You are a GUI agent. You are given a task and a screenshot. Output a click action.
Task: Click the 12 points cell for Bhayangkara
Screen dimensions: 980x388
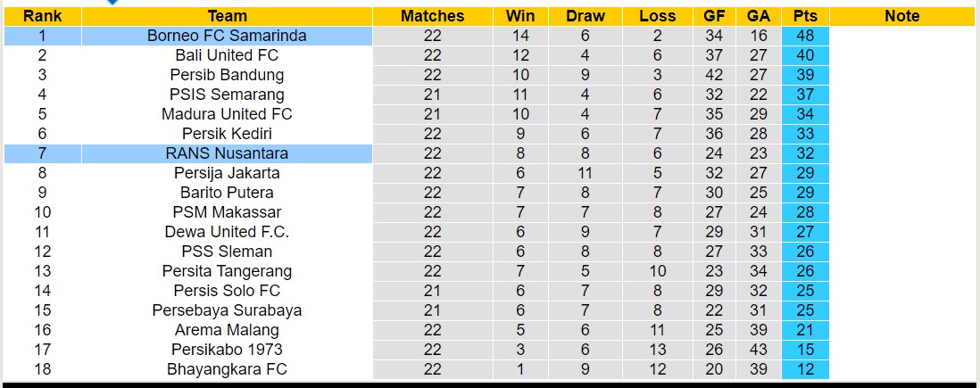pos(805,369)
